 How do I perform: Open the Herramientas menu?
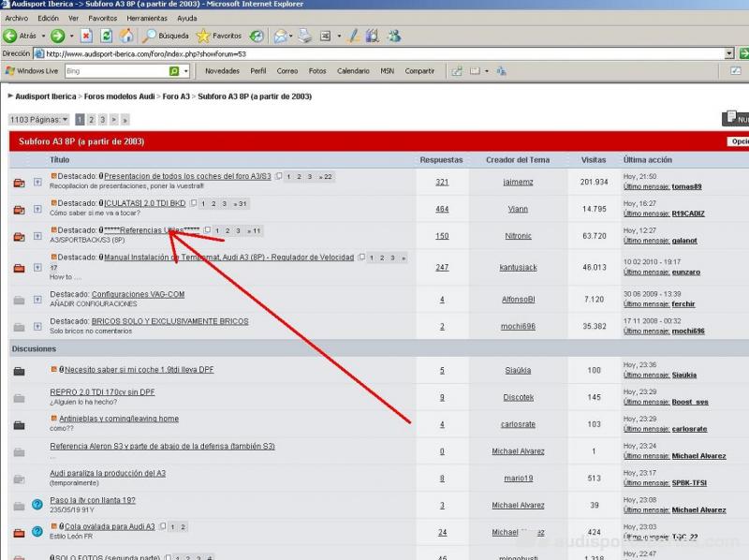point(147,18)
